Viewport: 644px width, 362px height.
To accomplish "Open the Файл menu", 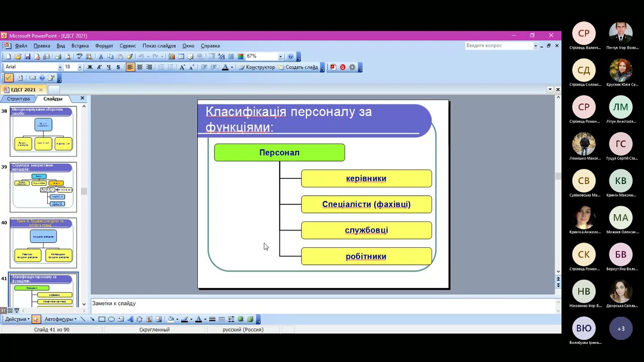I will (21, 46).
